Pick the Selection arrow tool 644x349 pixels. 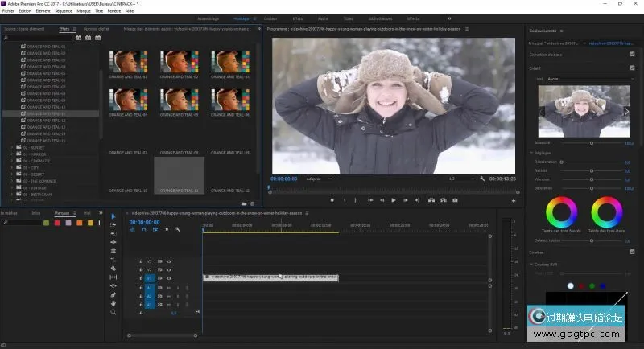point(114,216)
